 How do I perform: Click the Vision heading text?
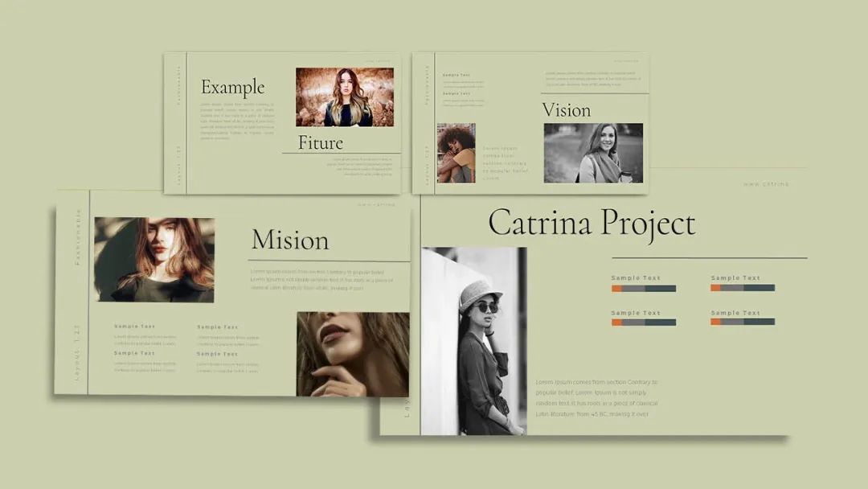click(566, 110)
